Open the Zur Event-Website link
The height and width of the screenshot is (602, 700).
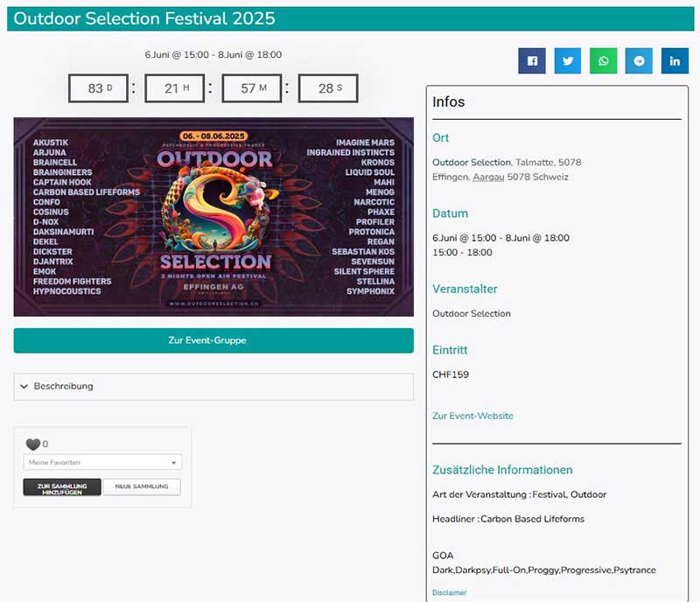472,416
